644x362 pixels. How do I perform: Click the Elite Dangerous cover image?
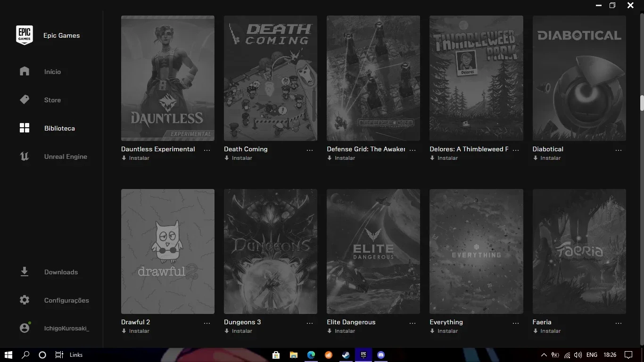[x=373, y=252]
